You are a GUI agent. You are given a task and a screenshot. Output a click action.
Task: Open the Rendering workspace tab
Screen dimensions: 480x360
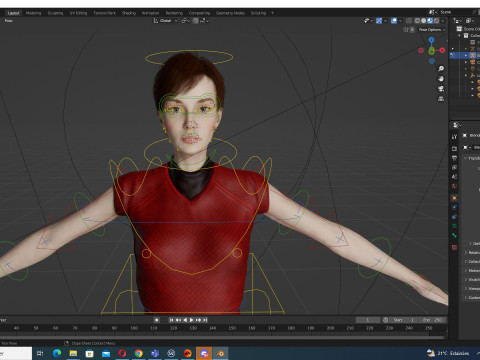click(174, 13)
